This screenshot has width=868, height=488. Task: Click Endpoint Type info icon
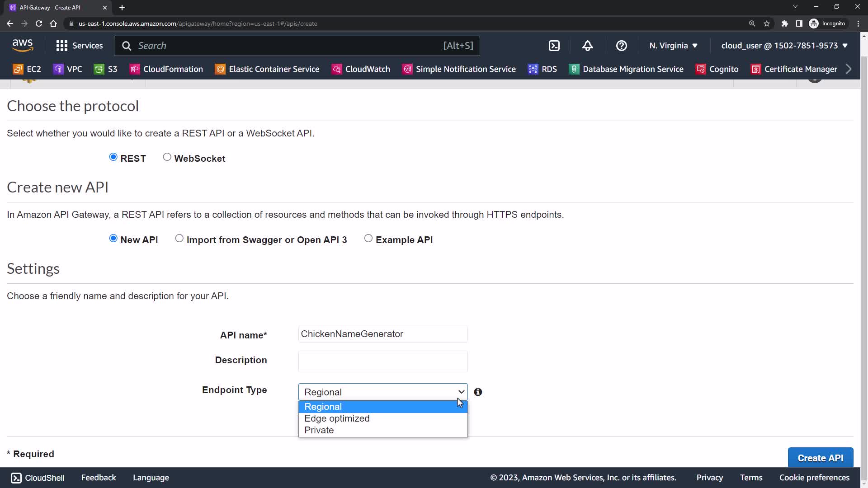[x=478, y=392]
